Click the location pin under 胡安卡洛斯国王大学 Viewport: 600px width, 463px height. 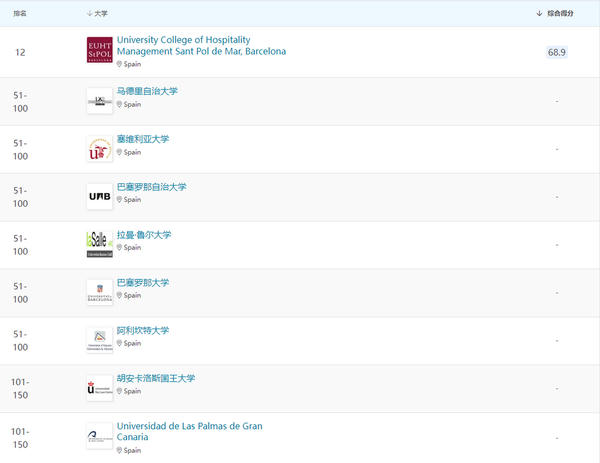(x=119, y=391)
